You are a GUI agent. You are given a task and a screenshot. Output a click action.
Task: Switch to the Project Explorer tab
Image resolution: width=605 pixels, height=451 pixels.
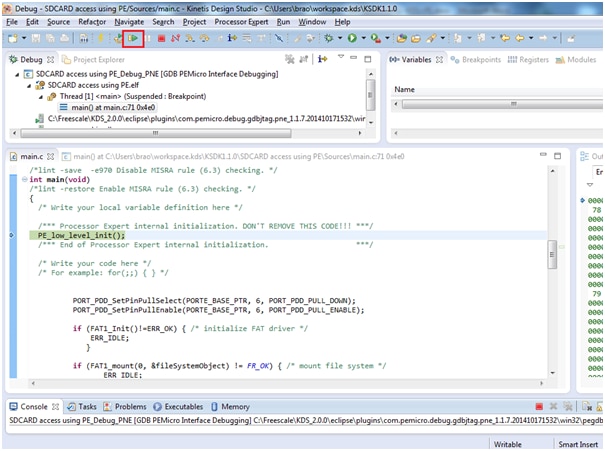coord(96,59)
